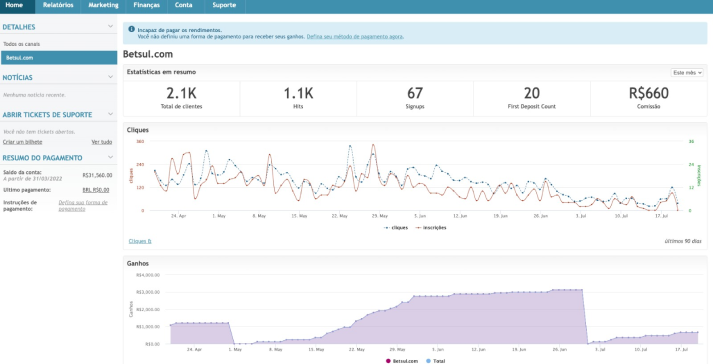Click 'Defina sua forma de pagamento' link

pos(83,206)
